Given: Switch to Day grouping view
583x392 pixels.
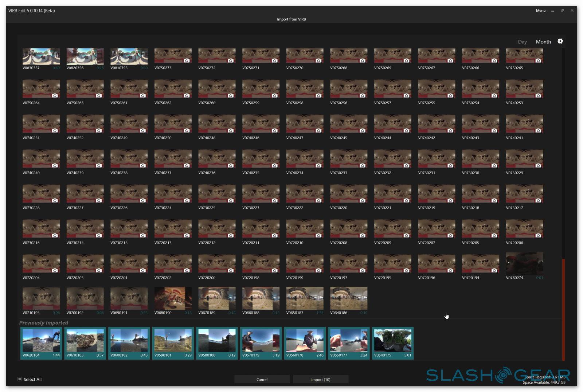Looking at the screenshot, I should (x=522, y=42).
